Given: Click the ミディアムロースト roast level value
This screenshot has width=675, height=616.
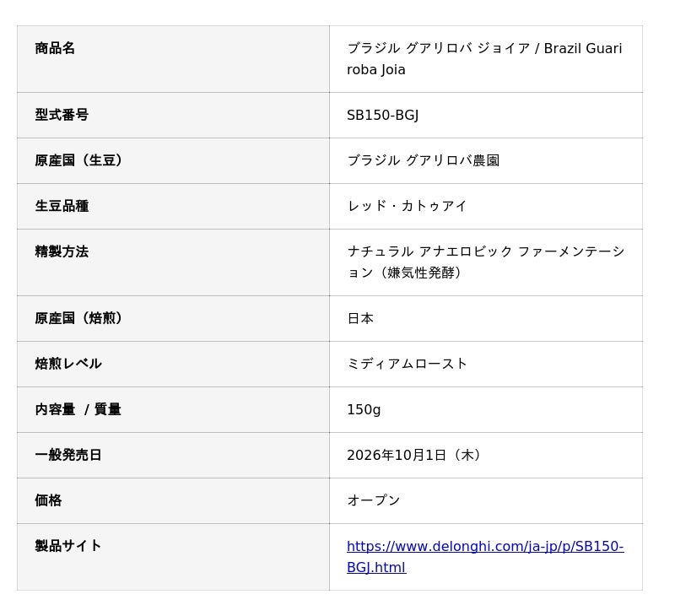Looking at the screenshot, I should pyautogui.click(x=407, y=365).
